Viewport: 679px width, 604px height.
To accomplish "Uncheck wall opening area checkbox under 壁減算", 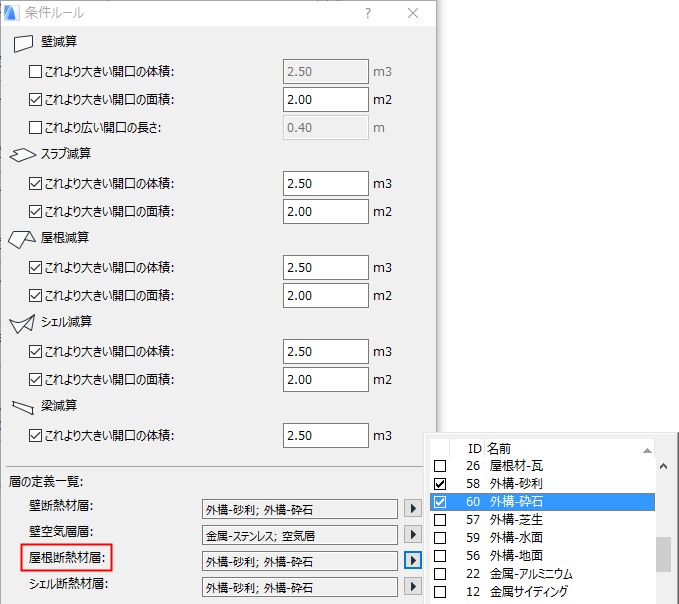I will click(35, 100).
